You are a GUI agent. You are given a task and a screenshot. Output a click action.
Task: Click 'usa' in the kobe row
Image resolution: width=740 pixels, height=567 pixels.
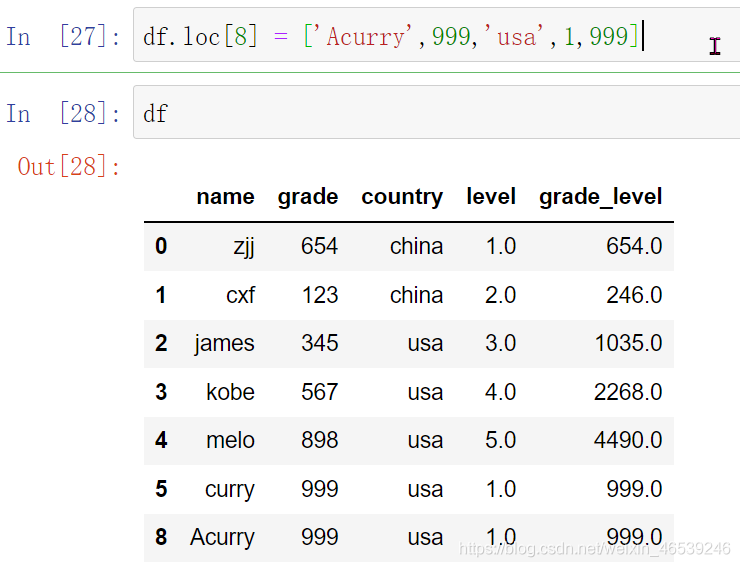[426, 392]
